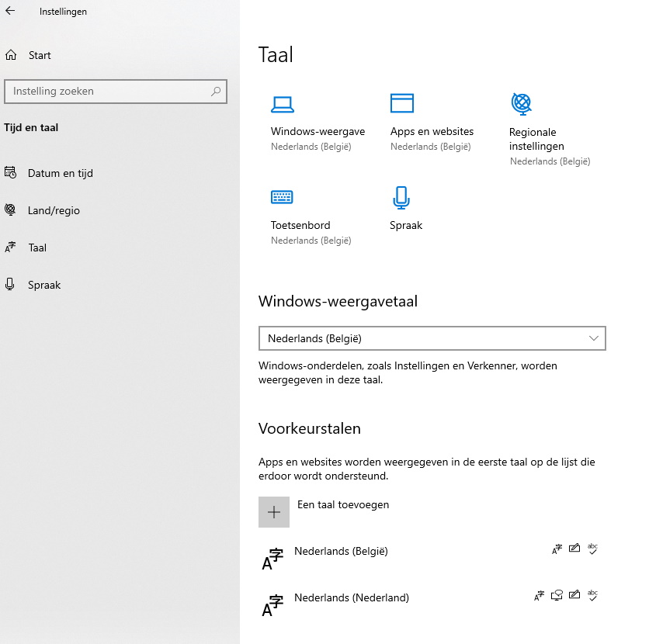Open the Windows-weergavetaal dropdown

click(432, 338)
